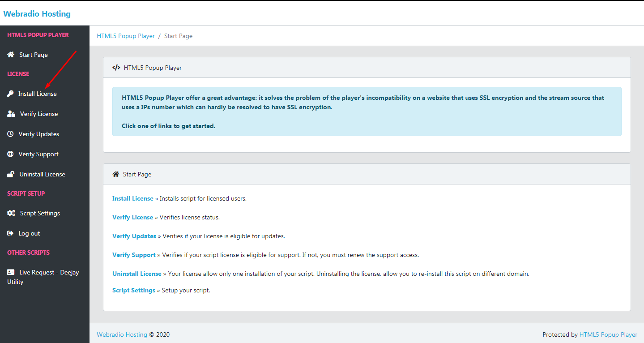
Task: Click the clock icon beside Verify Updates
Action: [10, 134]
